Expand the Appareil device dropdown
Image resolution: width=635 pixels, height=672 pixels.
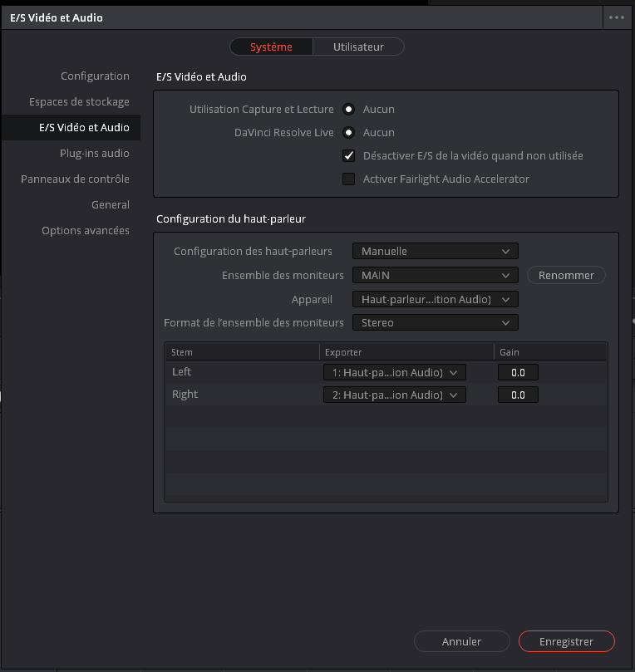(436, 299)
